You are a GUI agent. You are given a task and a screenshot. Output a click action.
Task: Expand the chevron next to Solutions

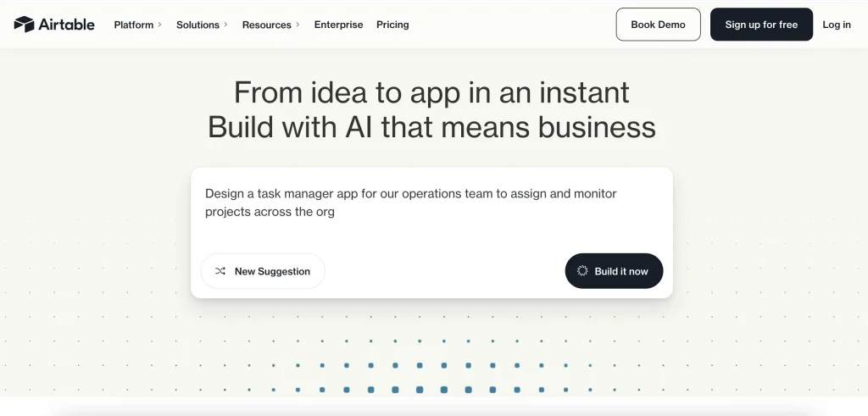225,25
